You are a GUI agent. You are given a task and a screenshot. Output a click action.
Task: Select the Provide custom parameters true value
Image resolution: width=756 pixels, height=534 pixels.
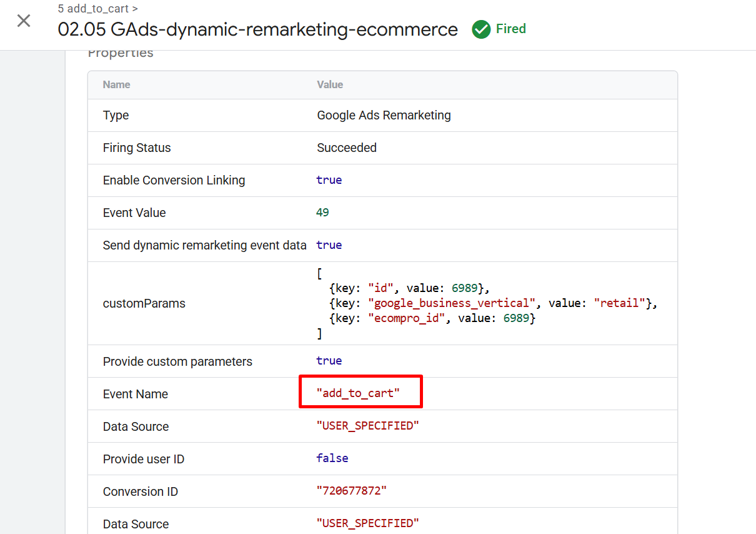coord(329,361)
